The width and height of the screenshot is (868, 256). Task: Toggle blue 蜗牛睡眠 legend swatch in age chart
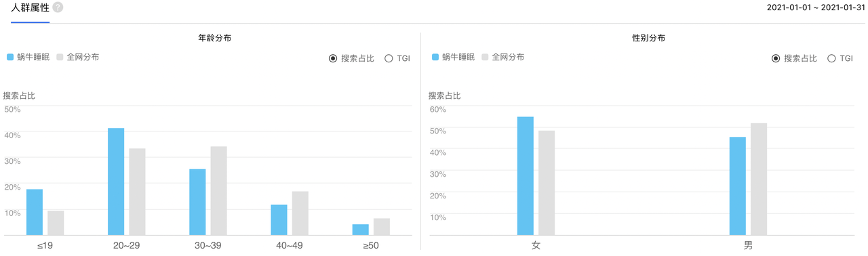10,58
